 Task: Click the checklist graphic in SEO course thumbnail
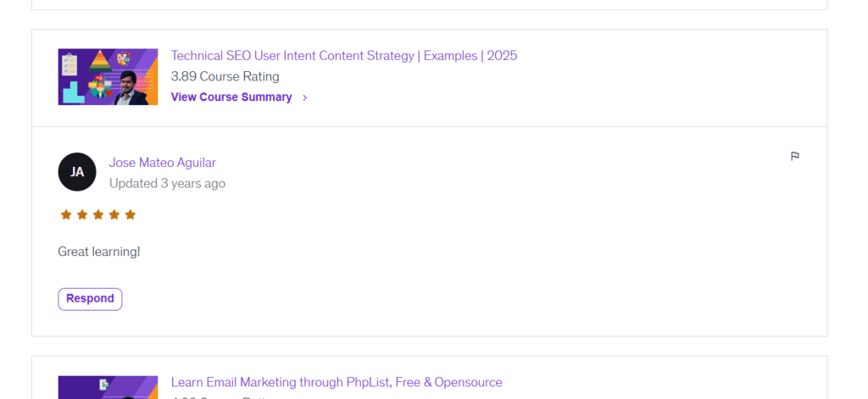(x=70, y=64)
